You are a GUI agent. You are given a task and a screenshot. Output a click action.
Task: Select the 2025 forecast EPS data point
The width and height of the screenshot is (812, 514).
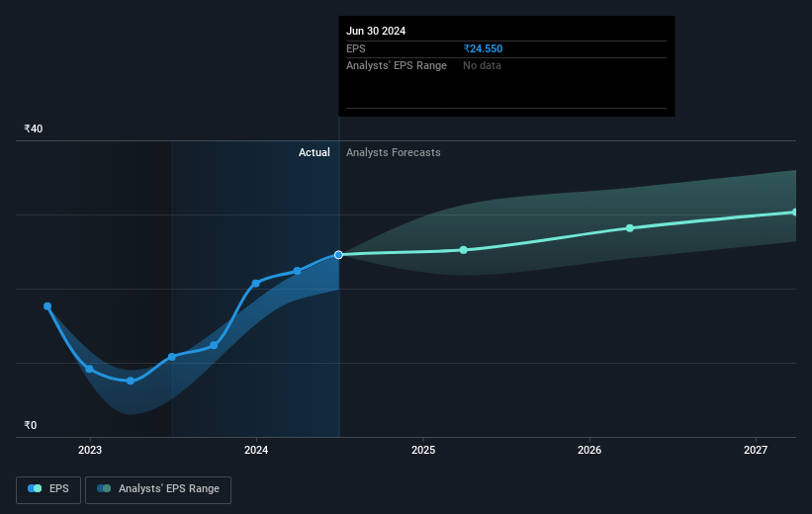[x=464, y=250]
